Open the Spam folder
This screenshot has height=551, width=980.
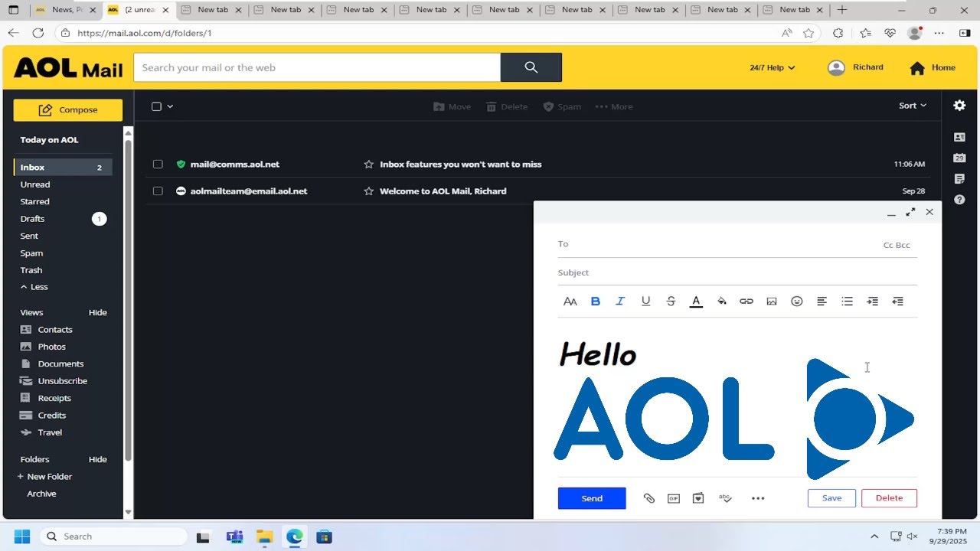point(31,253)
